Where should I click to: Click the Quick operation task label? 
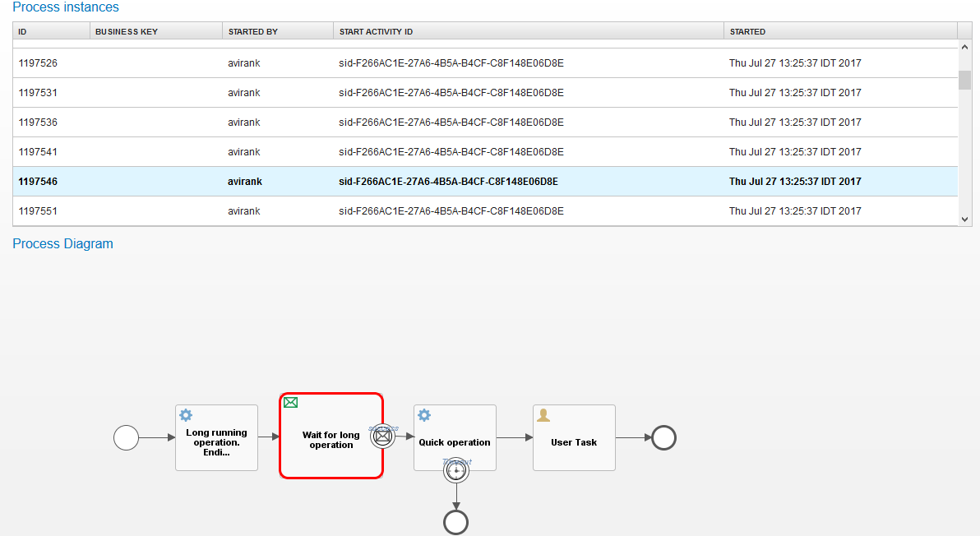pos(455,442)
